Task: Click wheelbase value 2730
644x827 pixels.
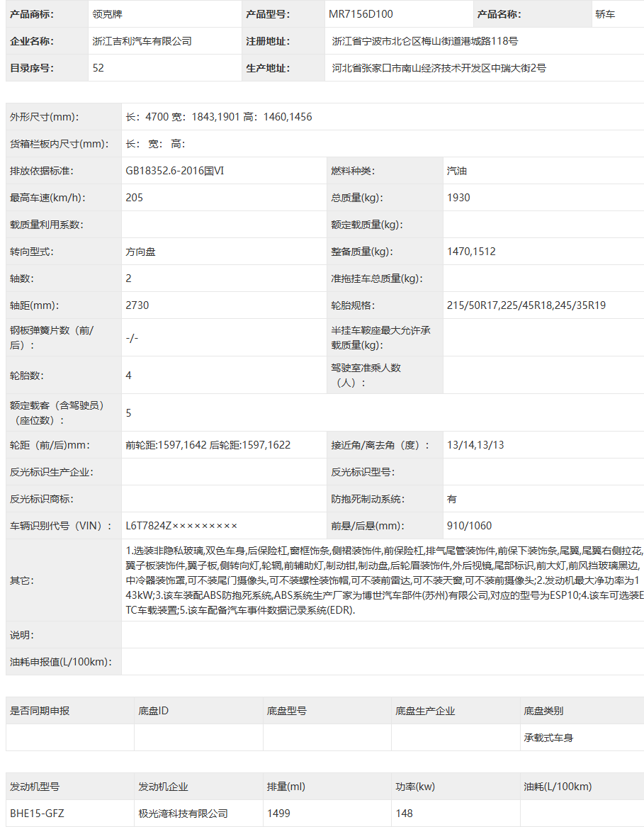Action: [x=137, y=305]
